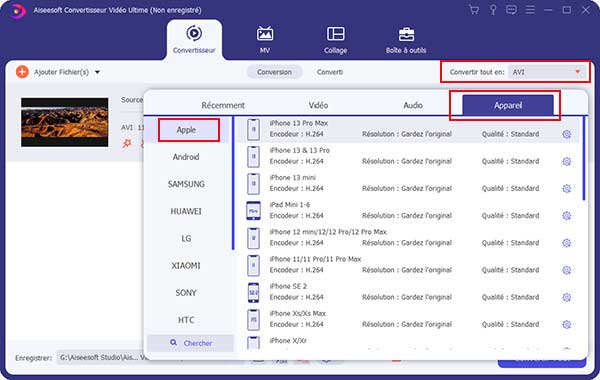Choose the HUAWEI device category
The height and width of the screenshot is (380, 600).
(x=186, y=211)
